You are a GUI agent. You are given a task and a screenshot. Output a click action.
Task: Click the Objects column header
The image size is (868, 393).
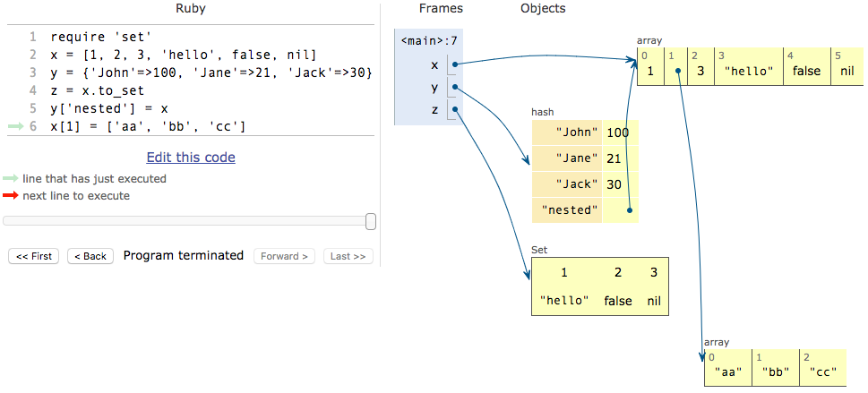pos(543,9)
